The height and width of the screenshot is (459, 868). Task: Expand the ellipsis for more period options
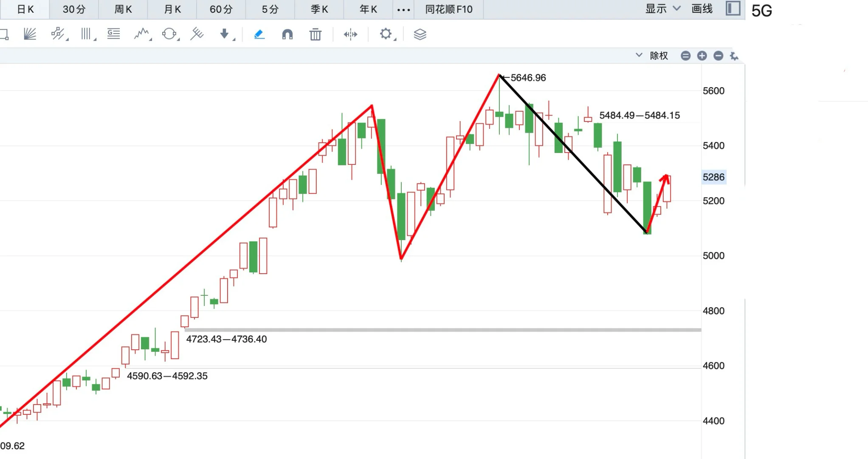pos(403,9)
